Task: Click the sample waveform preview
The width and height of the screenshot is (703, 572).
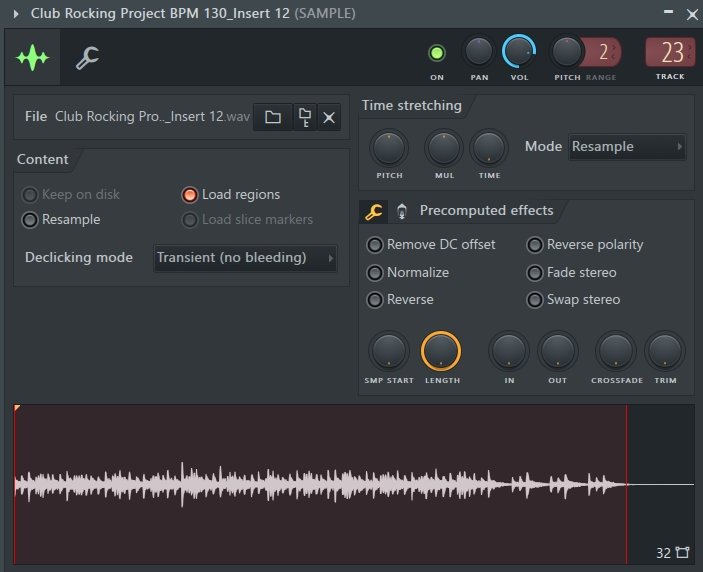Action: [x=354, y=484]
